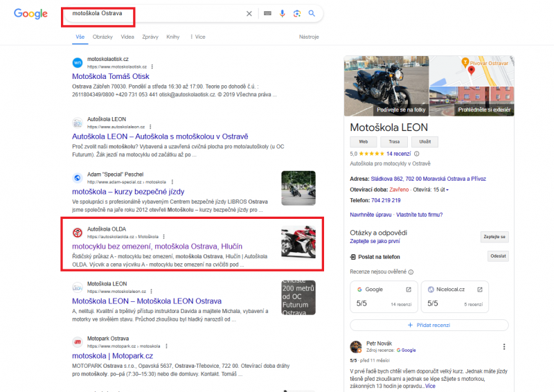Click Petr Novák's profile avatar
The image size is (554, 392).
point(356,347)
